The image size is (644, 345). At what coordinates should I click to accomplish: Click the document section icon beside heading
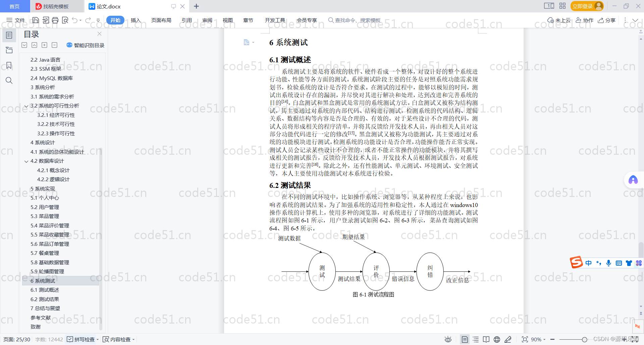click(x=247, y=42)
